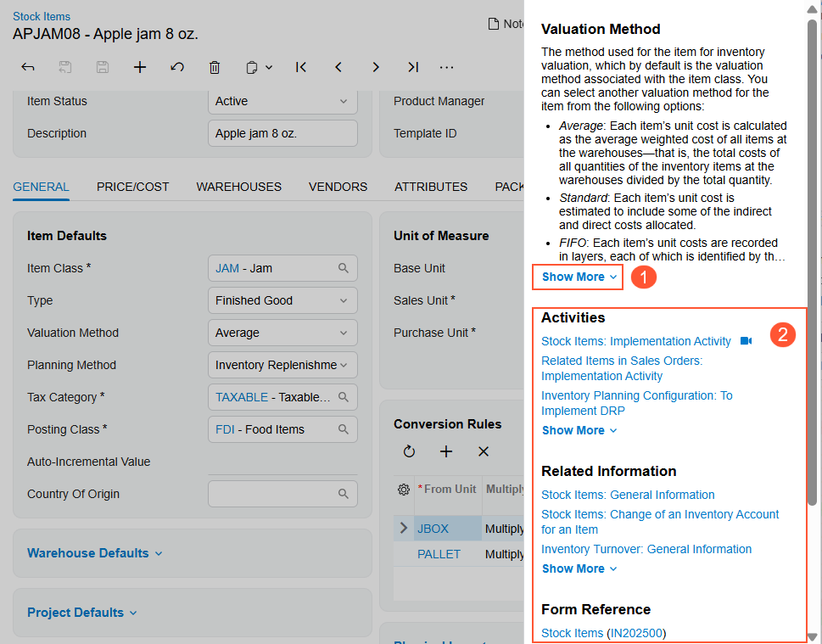
Task: Open the Stock Items: General Information link
Action: [628, 495]
